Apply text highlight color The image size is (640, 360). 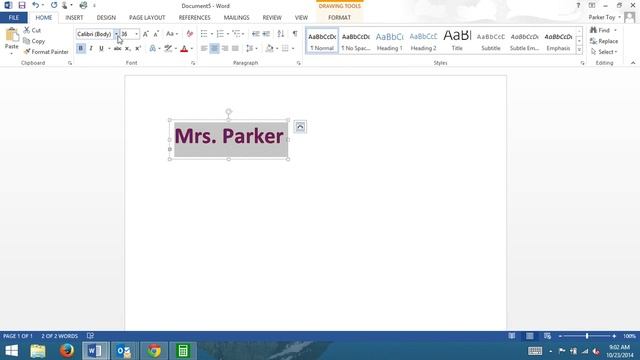[168, 49]
